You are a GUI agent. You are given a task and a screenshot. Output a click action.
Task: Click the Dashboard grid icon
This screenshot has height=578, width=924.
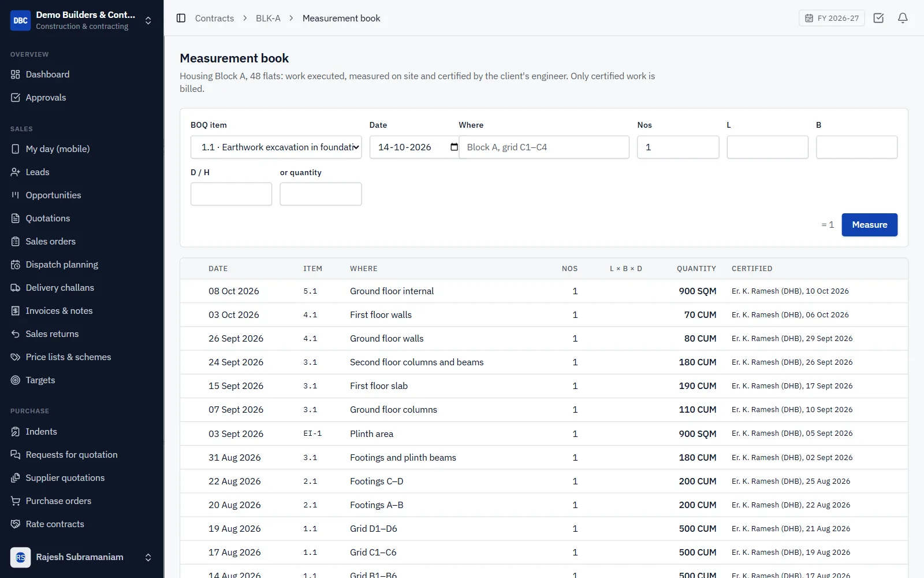pyautogui.click(x=16, y=75)
